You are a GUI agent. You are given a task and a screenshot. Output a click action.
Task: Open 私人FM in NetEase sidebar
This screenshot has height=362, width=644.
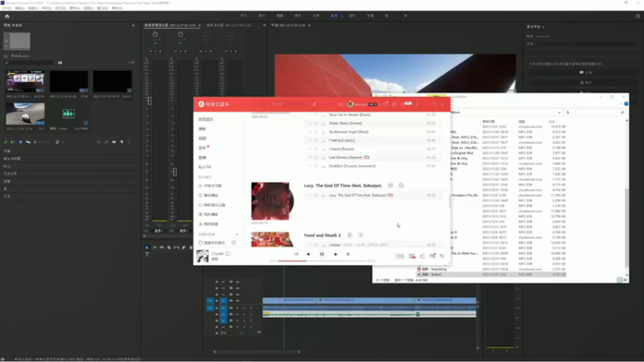205,167
